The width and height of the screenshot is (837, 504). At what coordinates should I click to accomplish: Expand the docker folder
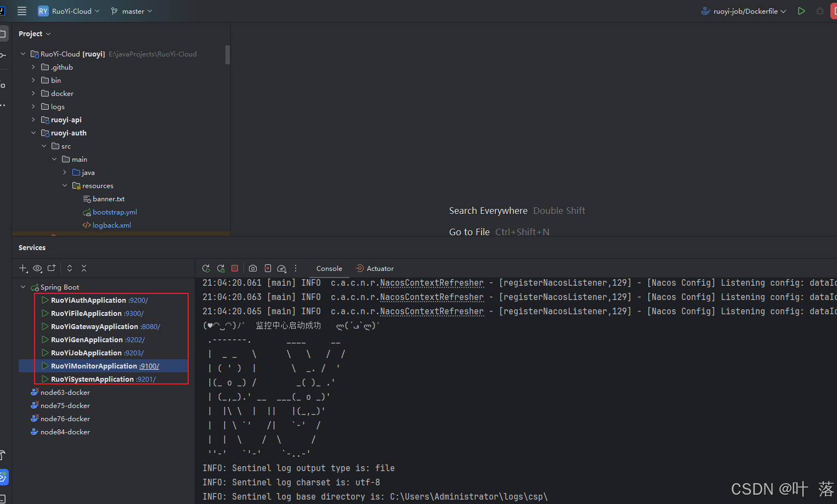[x=33, y=93]
